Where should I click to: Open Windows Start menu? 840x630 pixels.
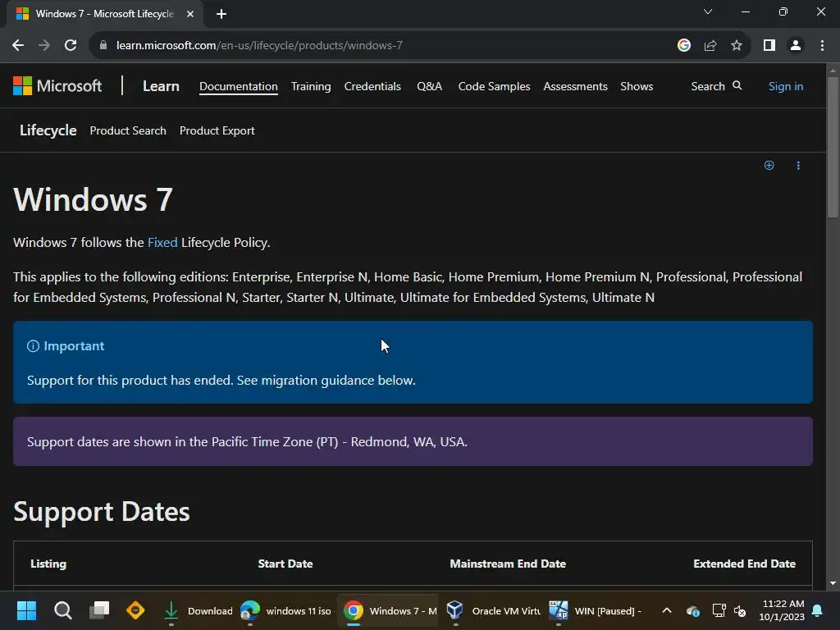click(26, 610)
